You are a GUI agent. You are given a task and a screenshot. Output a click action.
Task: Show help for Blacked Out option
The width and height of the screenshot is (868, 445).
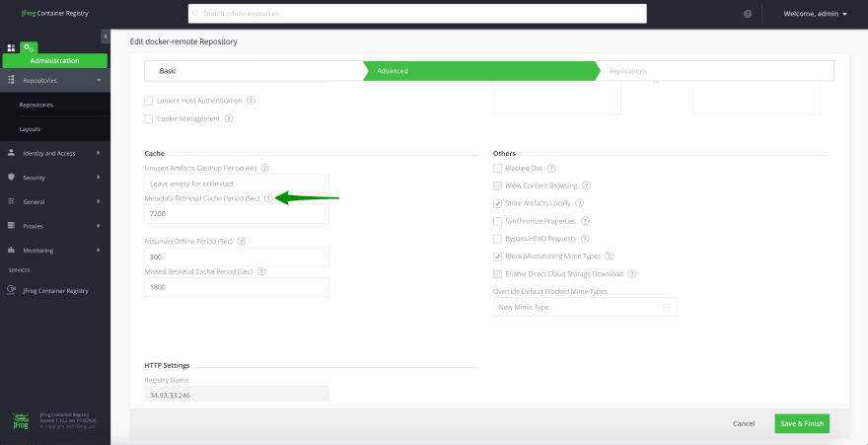point(550,168)
